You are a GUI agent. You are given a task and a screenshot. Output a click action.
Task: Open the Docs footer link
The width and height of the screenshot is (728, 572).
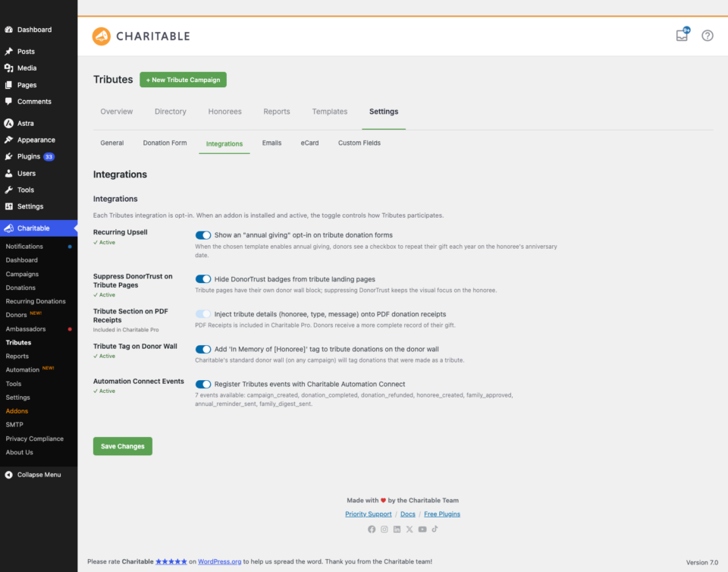(408, 514)
